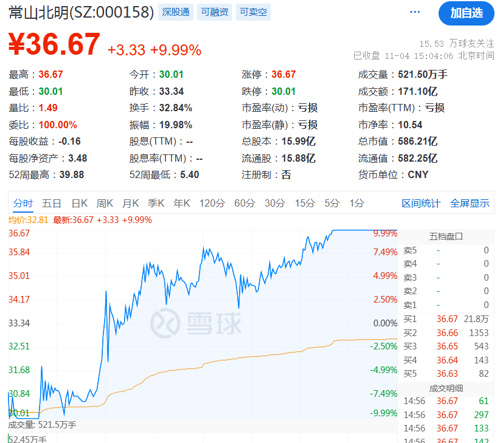Click the 成交额 value 171.10亿
Viewport: 500px width, 443px height.
pyautogui.click(x=418, y=91)
